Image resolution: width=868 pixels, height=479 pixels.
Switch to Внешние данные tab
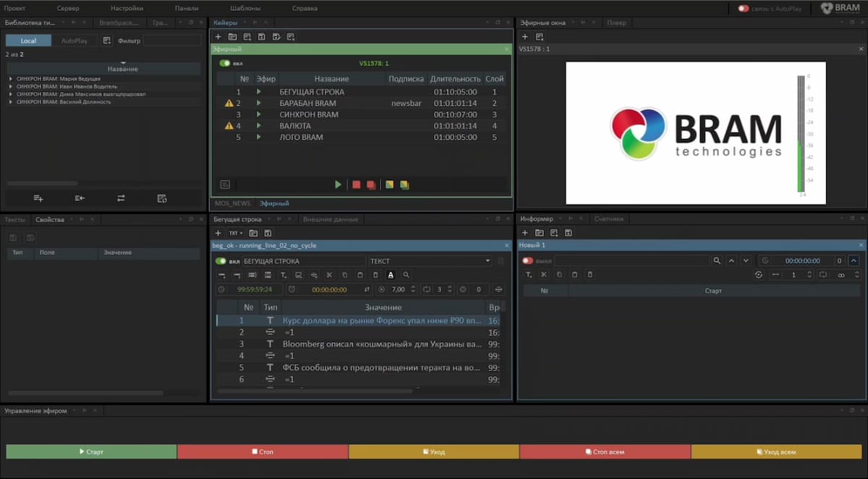click(330, 219)
